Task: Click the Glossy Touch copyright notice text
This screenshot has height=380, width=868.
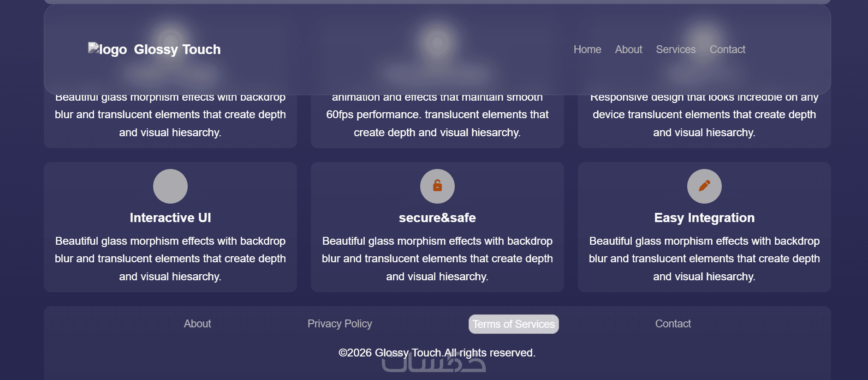Action: [437, 353]
